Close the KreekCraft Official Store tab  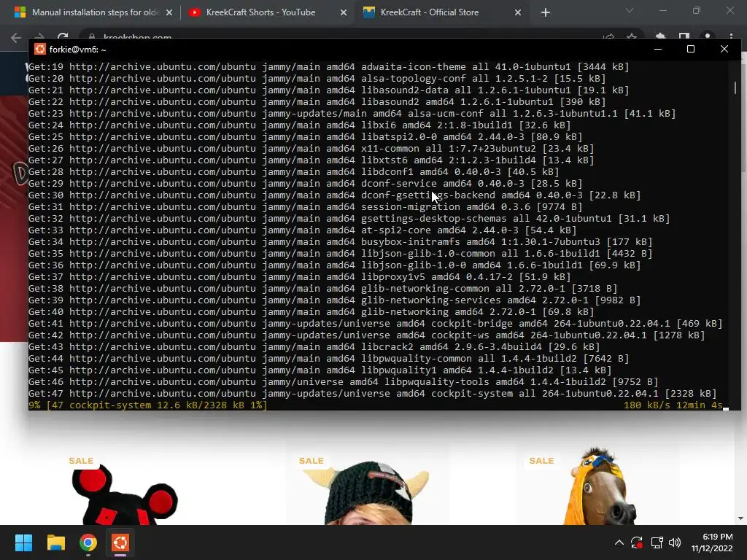click(518, 13)
